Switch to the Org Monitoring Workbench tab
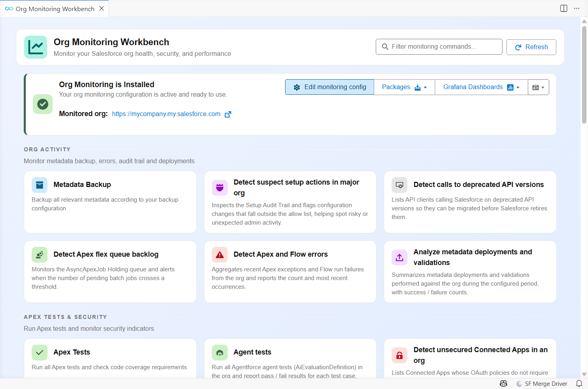The image size is (588, 389). (x=55, y=9)
